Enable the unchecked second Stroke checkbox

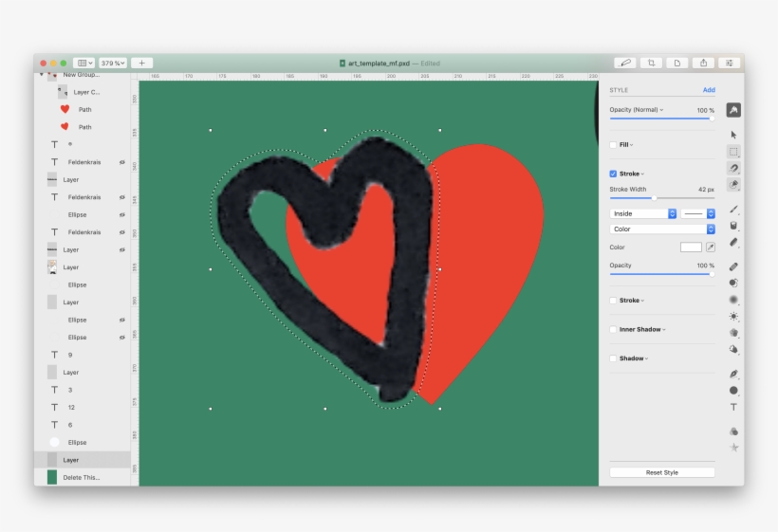pyautogui.click(x=613, y=301)
